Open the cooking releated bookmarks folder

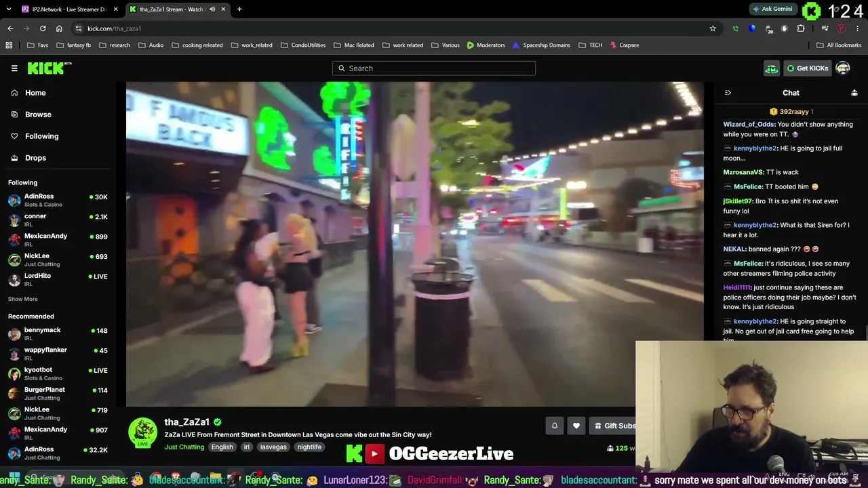[x=197, y=45]
